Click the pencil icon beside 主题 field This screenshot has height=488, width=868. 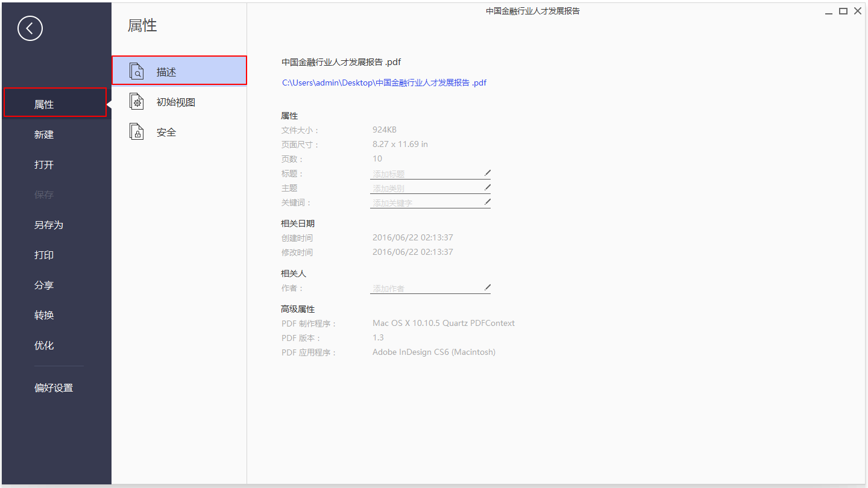point(488,187)
